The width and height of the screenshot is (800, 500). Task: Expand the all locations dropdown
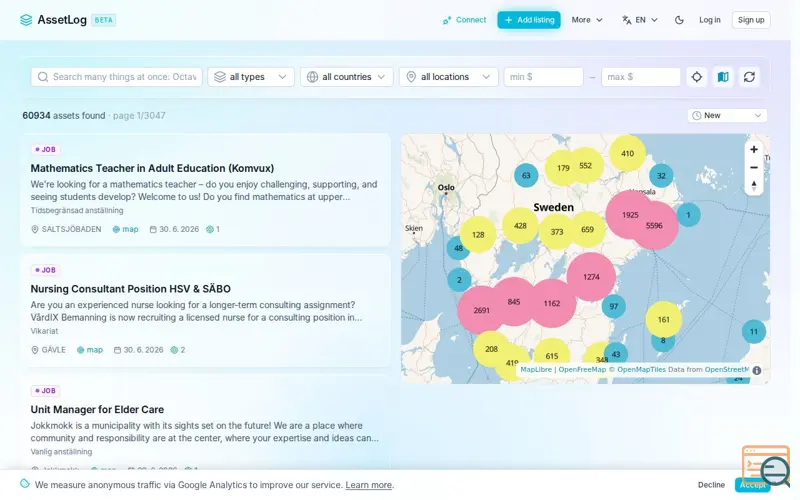coord(448,77)
